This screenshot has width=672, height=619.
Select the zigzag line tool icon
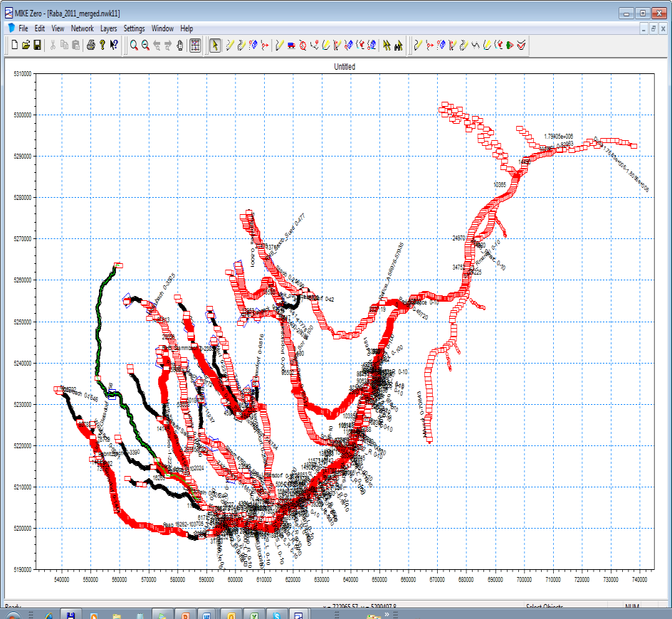coord(476,45)
